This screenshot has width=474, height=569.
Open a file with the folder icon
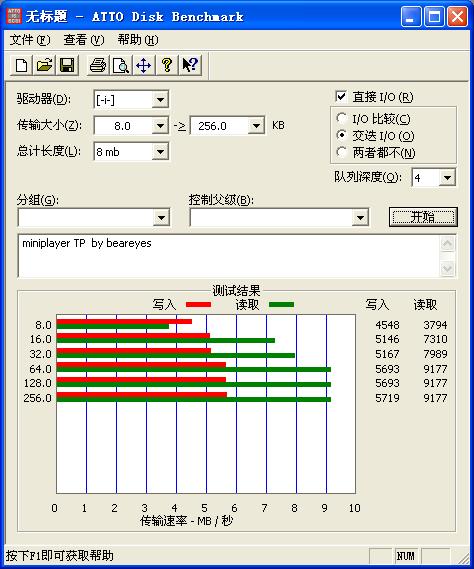44,65
